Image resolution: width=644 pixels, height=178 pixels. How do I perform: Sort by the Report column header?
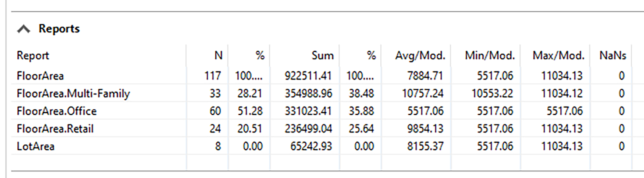33,55
